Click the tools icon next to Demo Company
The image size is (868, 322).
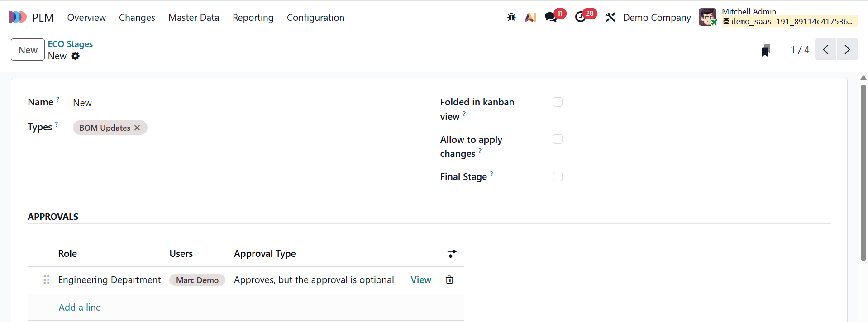(x=610, y=17)
